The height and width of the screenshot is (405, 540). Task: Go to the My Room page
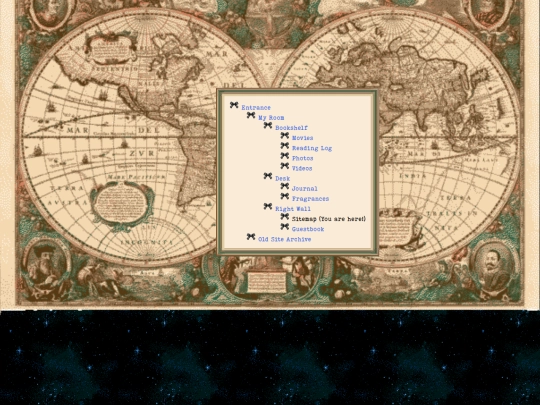(271, 118)
